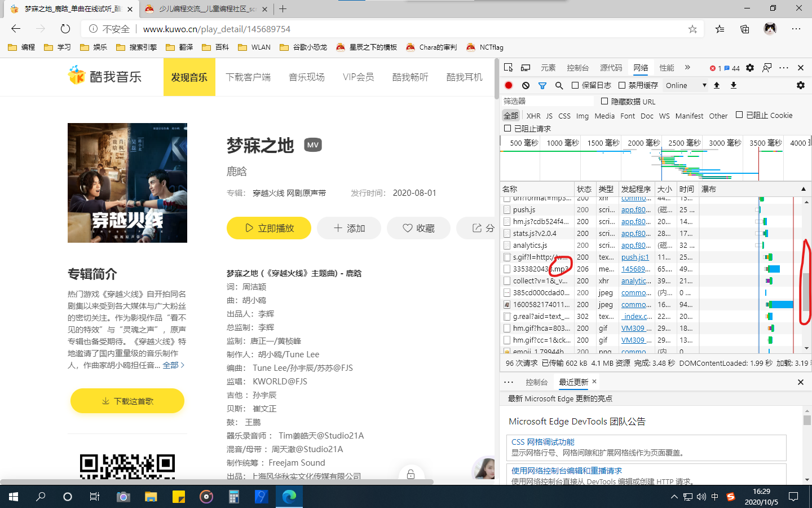Click the address bar URL
This screenshot has height=508, width=812.
[217, 29]
